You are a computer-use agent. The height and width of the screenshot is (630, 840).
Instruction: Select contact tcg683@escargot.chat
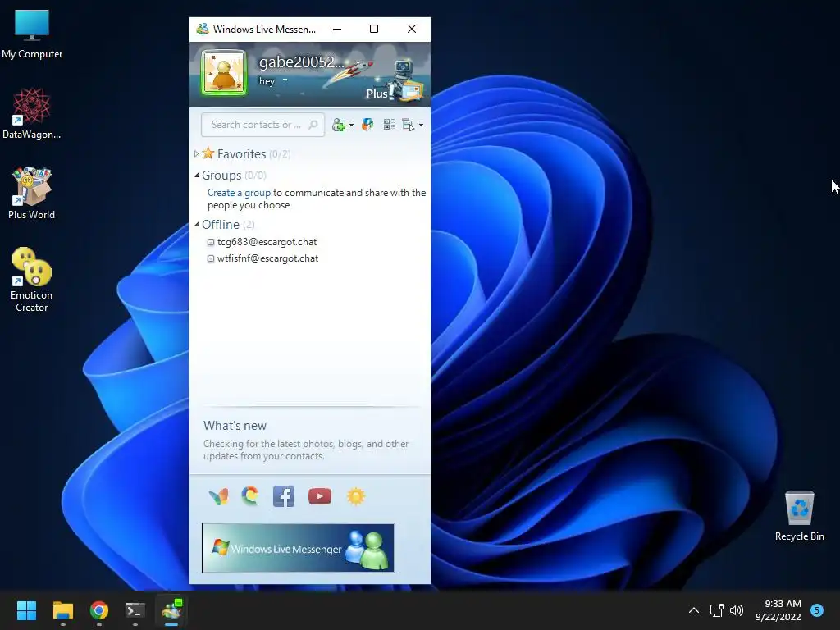267,242
